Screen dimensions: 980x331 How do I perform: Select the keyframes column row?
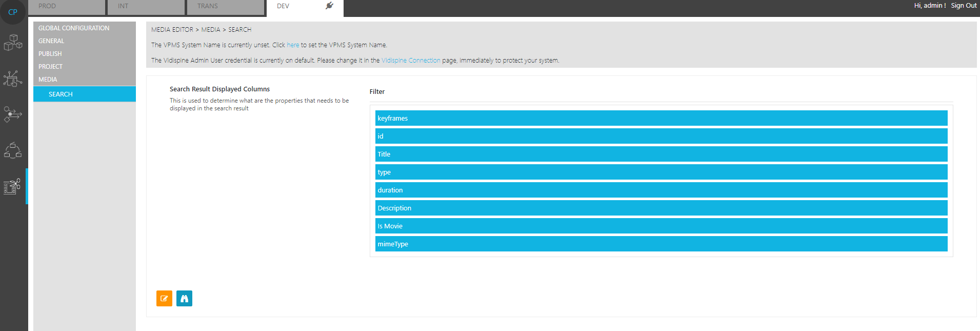pos(661,118)
